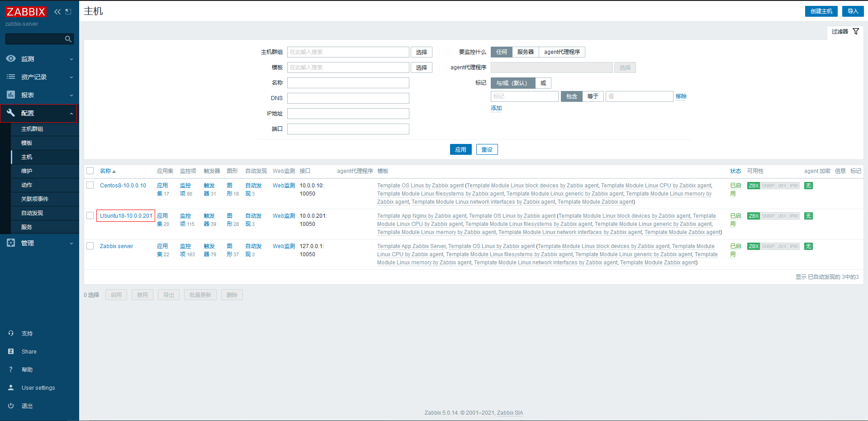Click SNMP badge in Centos8-10.0.0.10 row
This screenshot has width=868, height=421.
(x=768, y=186)
